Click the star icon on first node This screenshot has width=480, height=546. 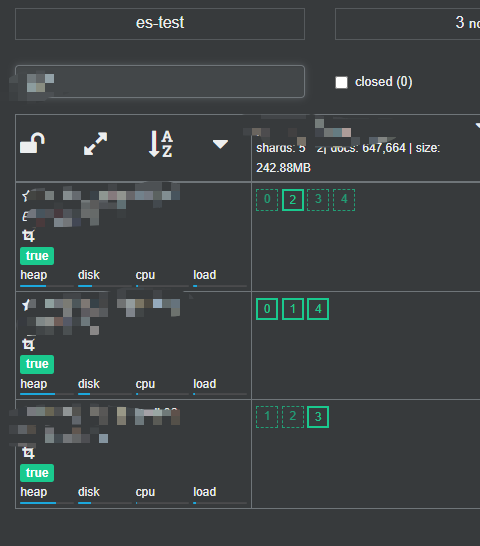pyautogui.click(x=25, y=196)
